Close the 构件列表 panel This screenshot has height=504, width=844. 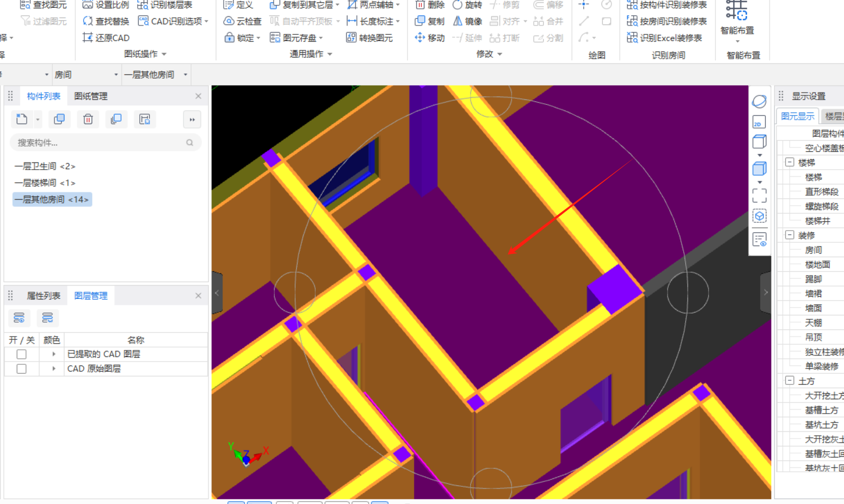coord(198,96)
